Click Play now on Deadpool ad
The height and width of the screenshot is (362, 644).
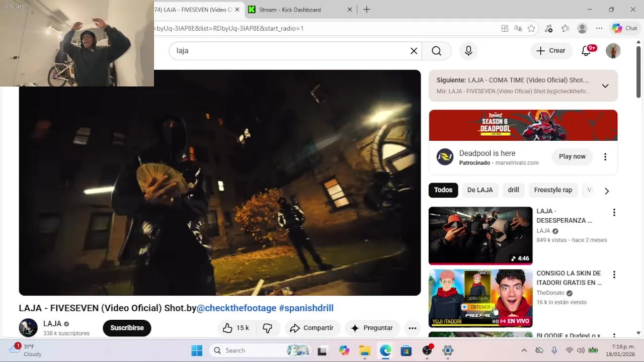pos(572,156)
